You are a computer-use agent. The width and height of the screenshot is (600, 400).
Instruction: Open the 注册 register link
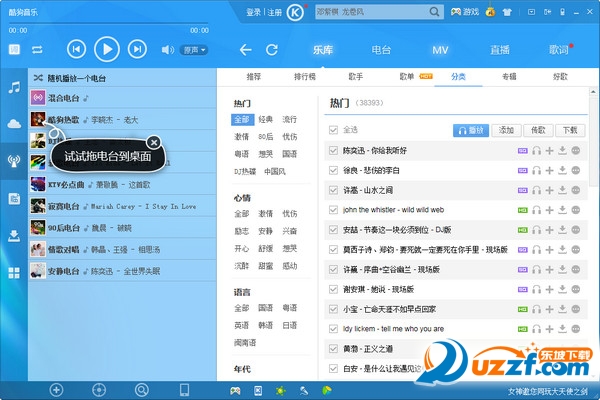pyautogui.click(x=274, y=13)
